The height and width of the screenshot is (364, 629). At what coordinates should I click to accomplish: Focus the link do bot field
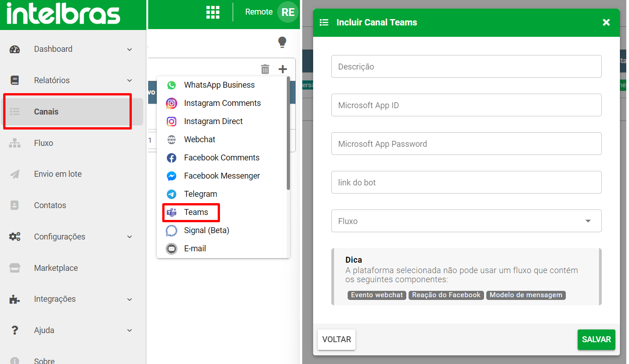(466, 182)
